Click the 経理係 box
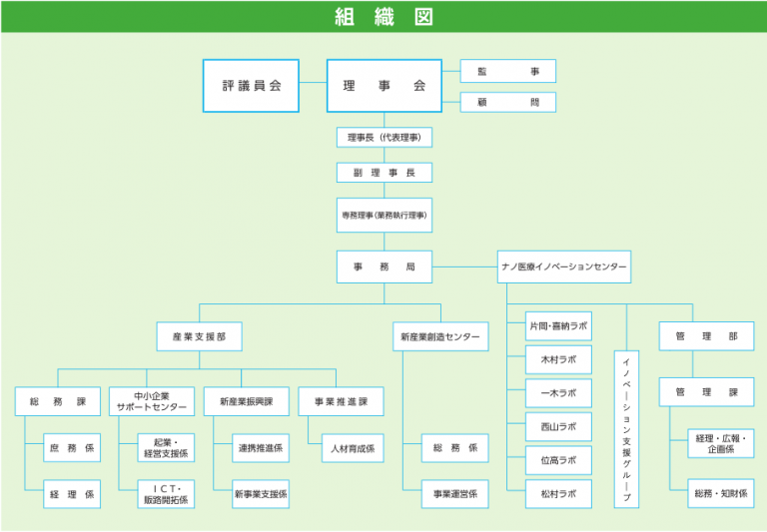767x532 pixels. click(72, 494)
